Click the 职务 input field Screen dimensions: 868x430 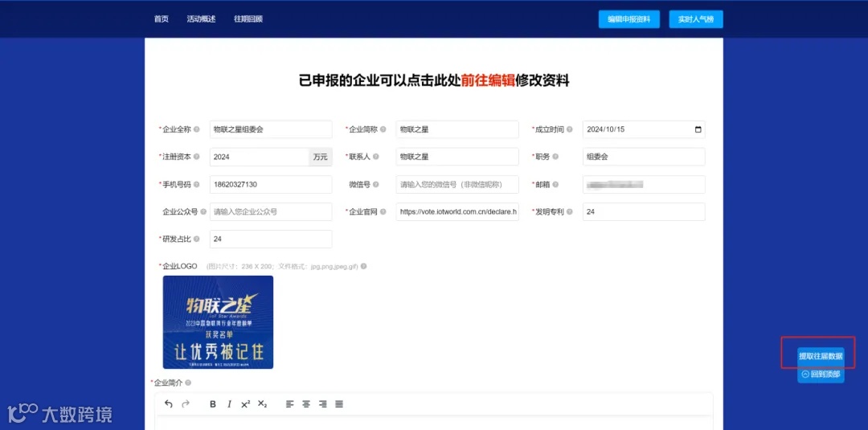644,157
